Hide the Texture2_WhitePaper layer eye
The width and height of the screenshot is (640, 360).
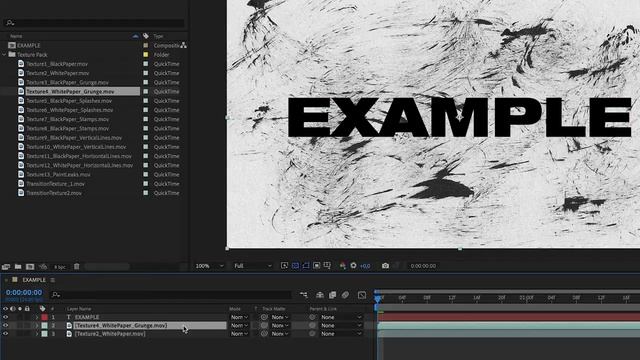pyautogui.click(x=5, y=333)
